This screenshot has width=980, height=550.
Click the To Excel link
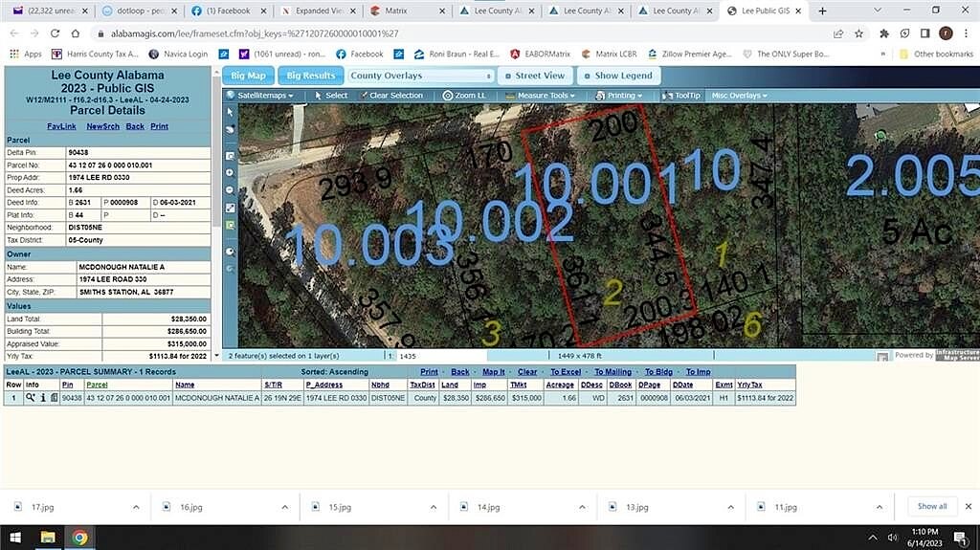coord(565,372)
